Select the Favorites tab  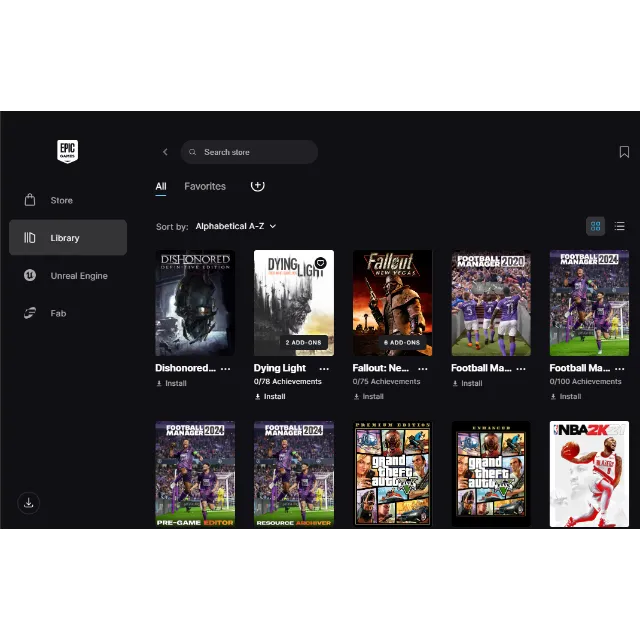click(x=205, y=186)
